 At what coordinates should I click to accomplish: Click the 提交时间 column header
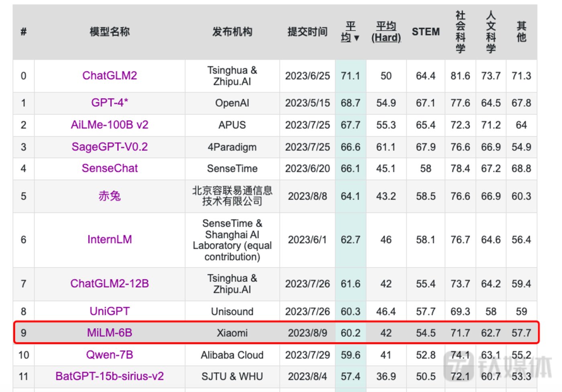pyautogui.click(x=307, y=32)
